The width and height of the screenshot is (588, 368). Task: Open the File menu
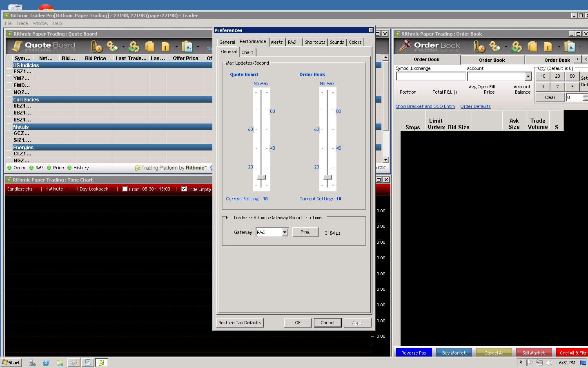click(x=8, y=23)
